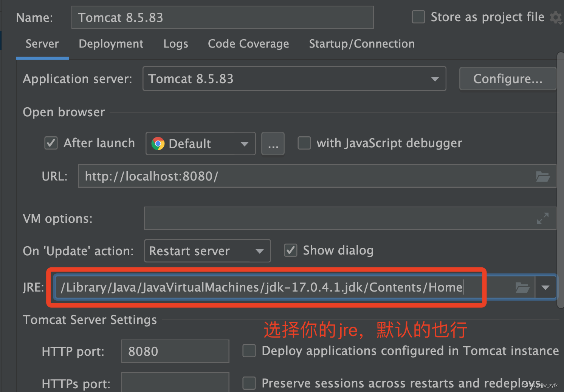This screenshot has width=564, height=392.
Task: Enable Deploy applications configured in Tomcat instance
Action: [x=249, y=350]
